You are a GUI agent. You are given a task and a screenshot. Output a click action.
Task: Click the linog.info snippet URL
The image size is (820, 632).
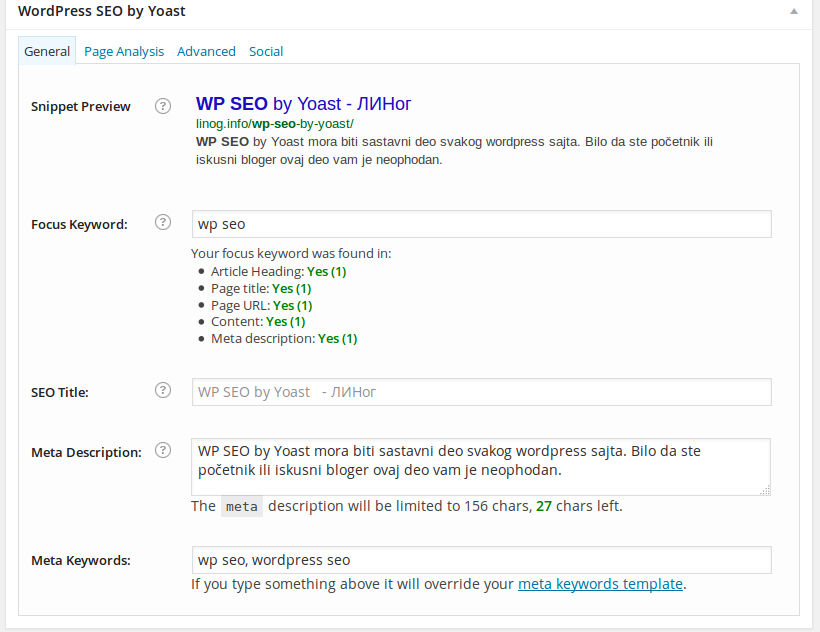coord(275,124)
